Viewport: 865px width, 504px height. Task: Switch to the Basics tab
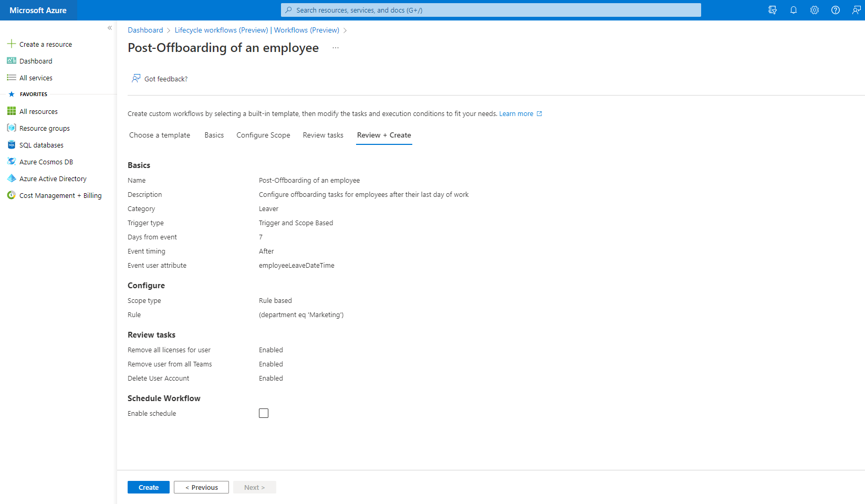click(x=214, y=135)
